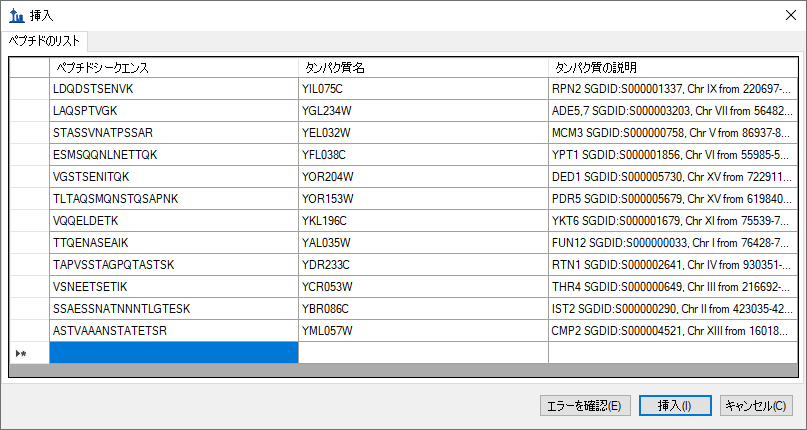Click the タンパク質の説明 column header
The image size is (807, 430).
673,67
